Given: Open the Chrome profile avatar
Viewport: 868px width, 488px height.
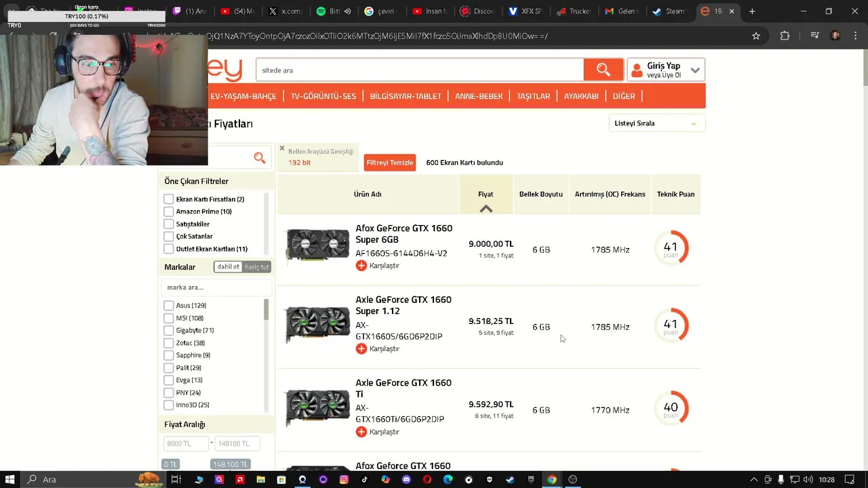Looking at the screenshot, I should pyautogui.click(x=835, y=36).
